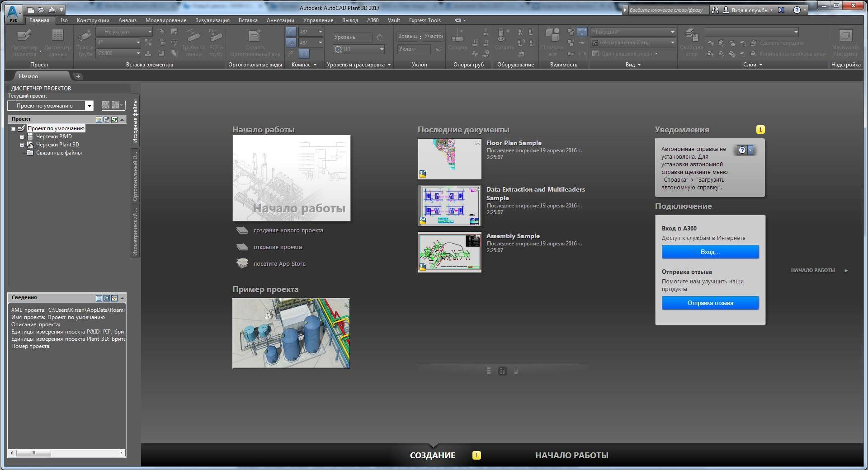Image resolution: width=868 pixels, height=470 pixels.
Task: Select the Ортогональный D... vertical tab
Action: click(x=135, y=176)
